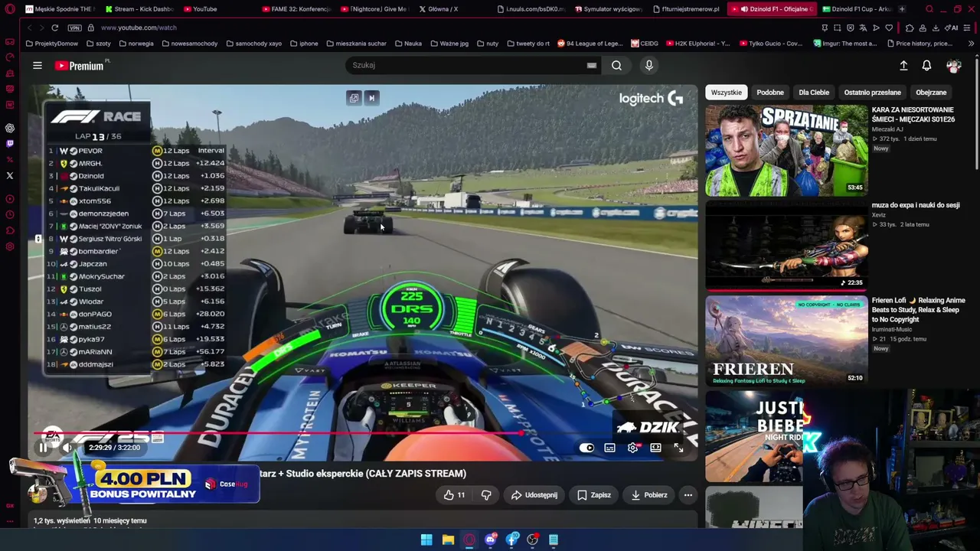The image size is (980, 551).
Task: Like the video
Action: pyautogui.click(x=454, y=495)
